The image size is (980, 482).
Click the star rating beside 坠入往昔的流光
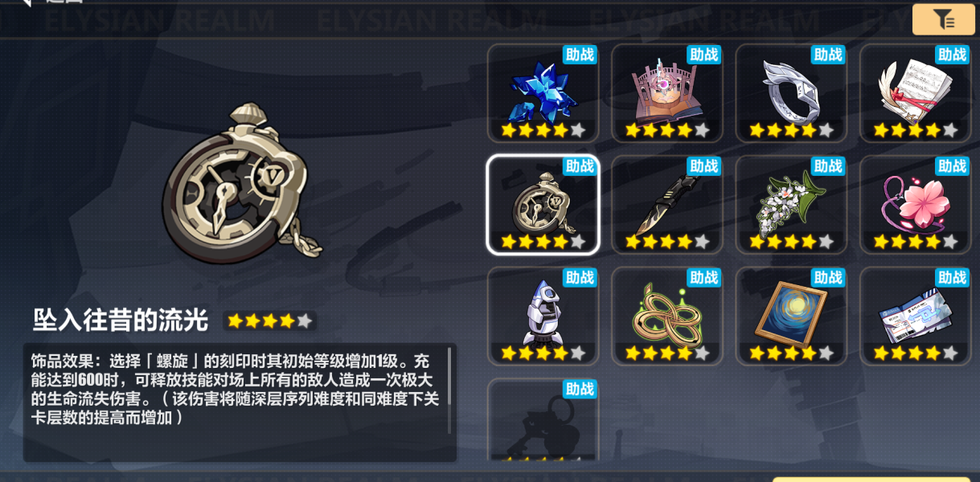click(269, 321)
